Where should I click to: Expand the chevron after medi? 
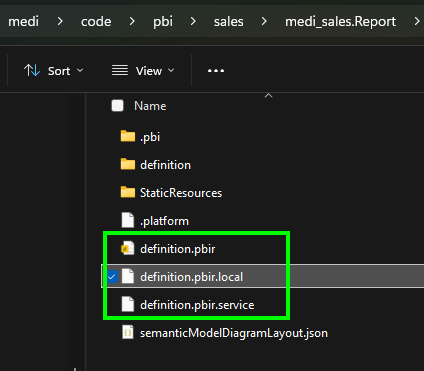60,22
